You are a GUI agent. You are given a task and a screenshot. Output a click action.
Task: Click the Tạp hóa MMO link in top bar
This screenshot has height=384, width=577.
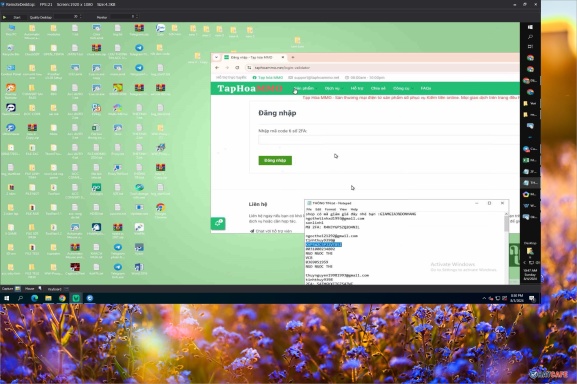pyautogui.click(x=268, y=78)
